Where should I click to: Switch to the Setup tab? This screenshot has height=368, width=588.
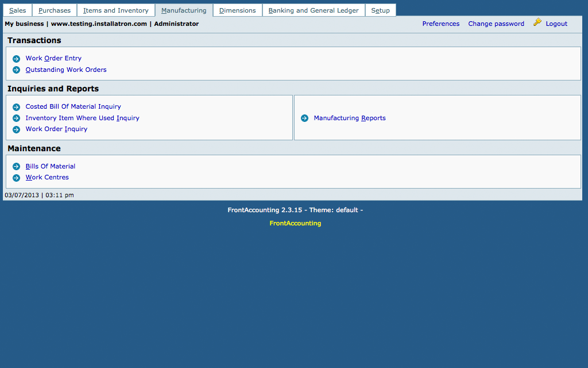[x=380, y=10]
